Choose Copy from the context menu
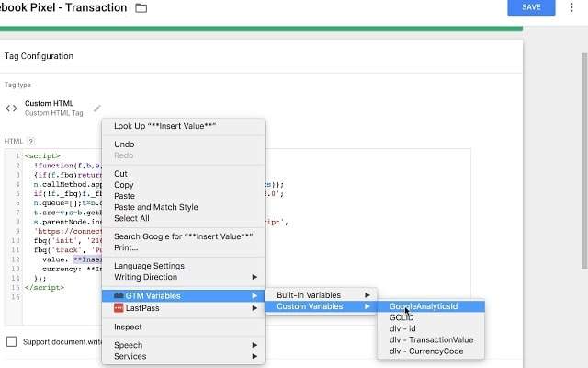588x368 pixels. coord(184,185)
